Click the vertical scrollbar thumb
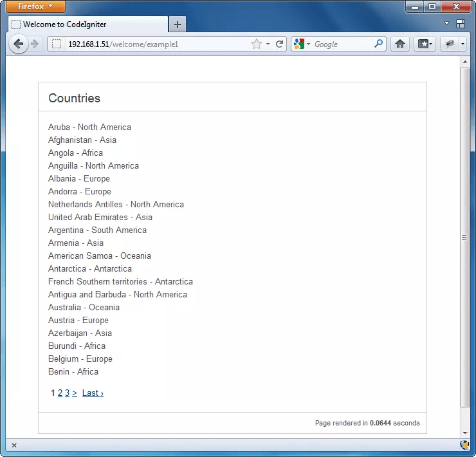Image resolution: width=476 pixels, height=457 pixels. [x=464, y=238]
